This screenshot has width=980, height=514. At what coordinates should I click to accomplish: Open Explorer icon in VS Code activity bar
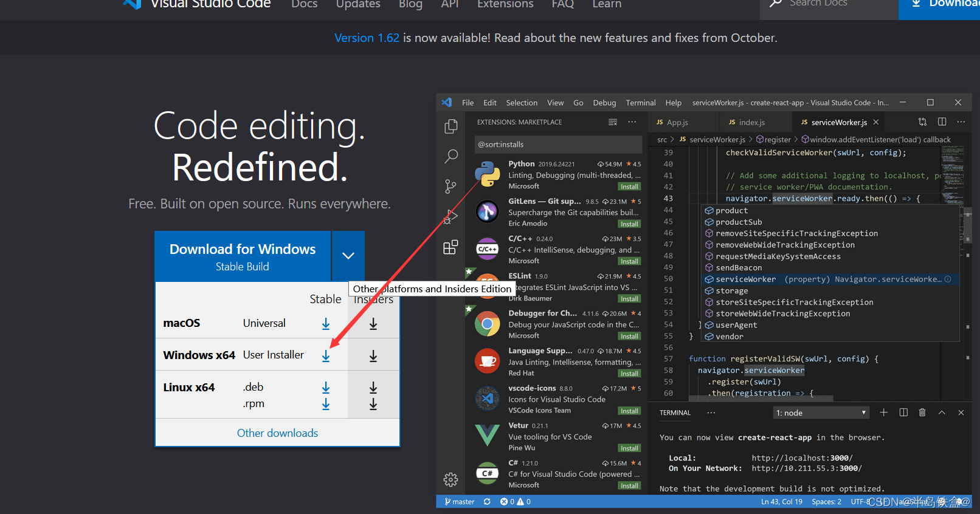pyautogui.click(x=450, y=126)
